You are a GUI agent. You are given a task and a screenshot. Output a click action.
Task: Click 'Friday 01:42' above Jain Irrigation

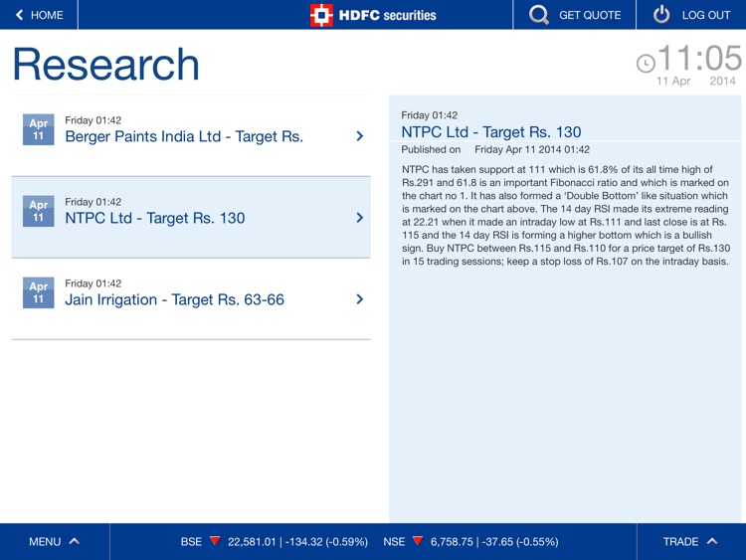point(93,283)
